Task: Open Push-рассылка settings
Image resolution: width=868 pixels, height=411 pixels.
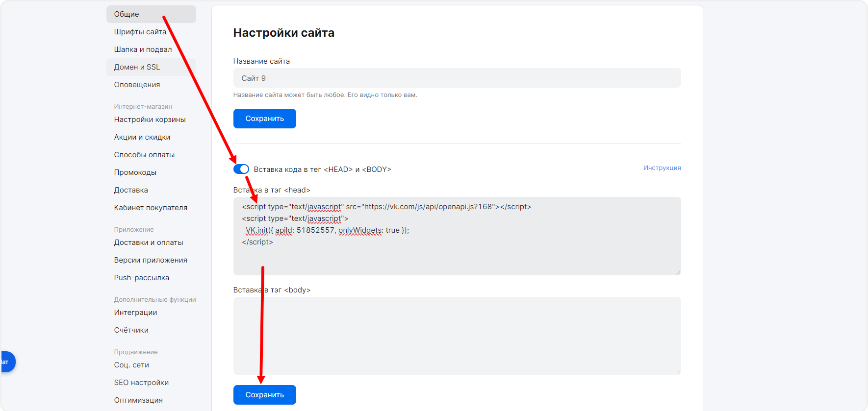Action: tap(141, 278)
